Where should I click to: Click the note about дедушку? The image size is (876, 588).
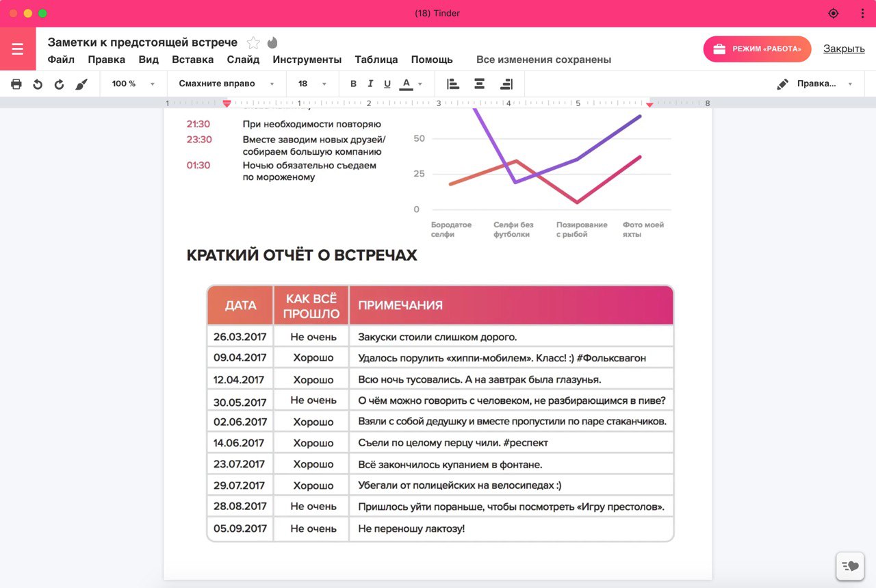pos(512,421)
